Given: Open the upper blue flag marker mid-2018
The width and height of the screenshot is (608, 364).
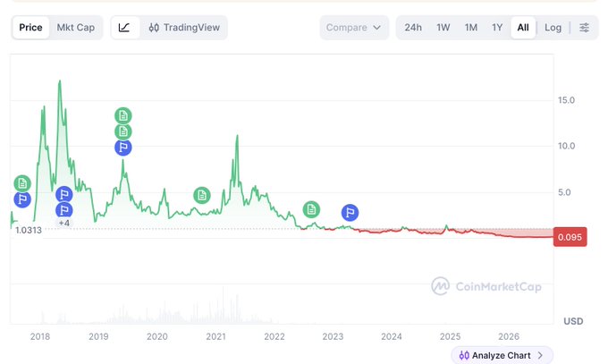Looking at the screenshot, I should click(x=64, y=194).
